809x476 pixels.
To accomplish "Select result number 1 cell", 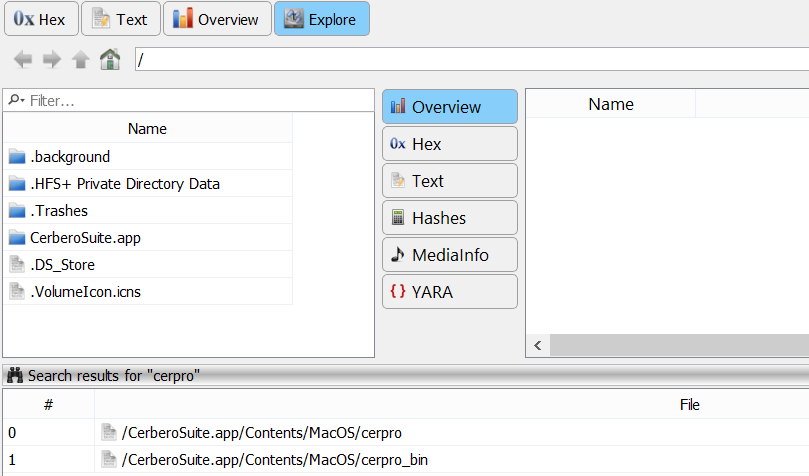I will 48,459.
